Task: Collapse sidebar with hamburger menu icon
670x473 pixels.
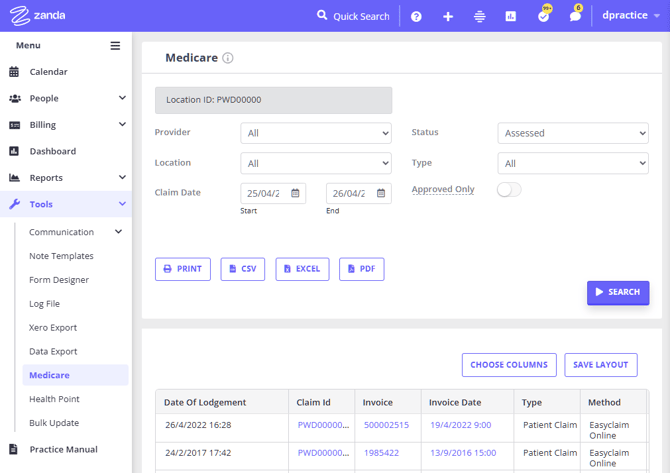Action: tap(115, 46)
